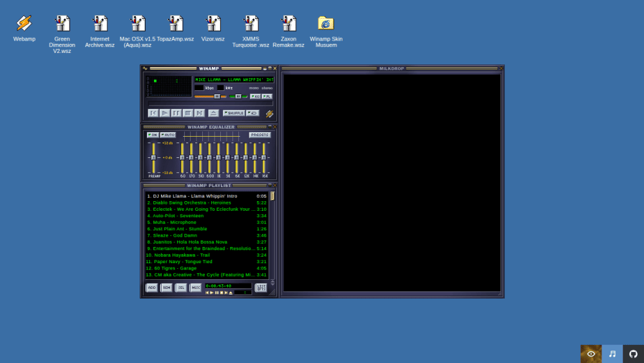Click Previous Track in main Winamp window
This screenshot has height=363, width=644.
pyautogui.click(x=153, y=113)
